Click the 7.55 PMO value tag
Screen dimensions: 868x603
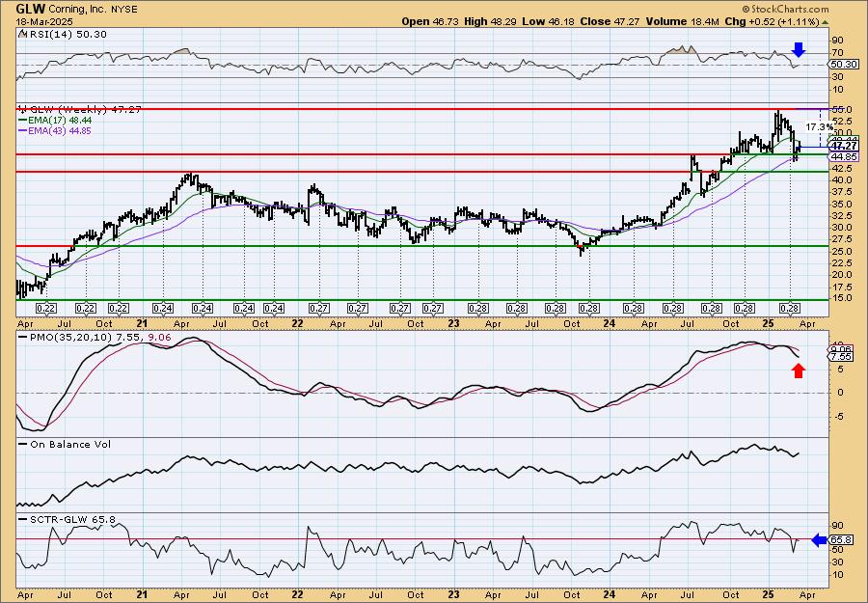coord(841,357)
